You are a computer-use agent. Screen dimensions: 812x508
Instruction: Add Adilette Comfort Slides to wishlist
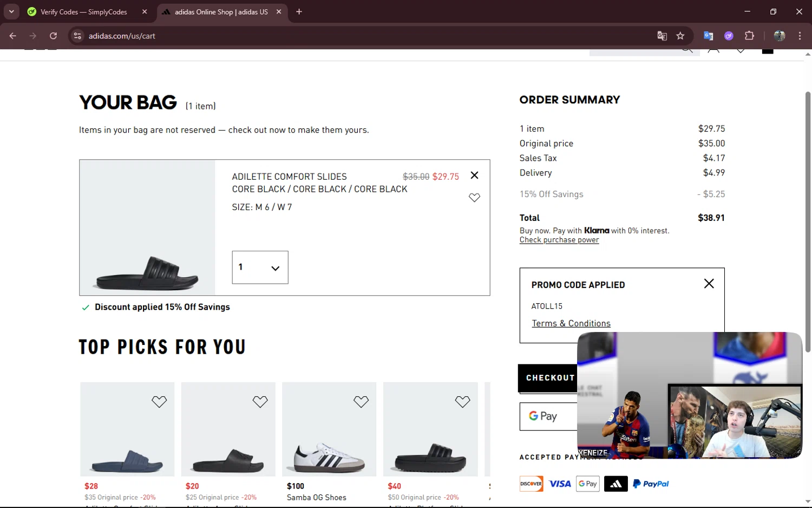[x=474, y=198]
